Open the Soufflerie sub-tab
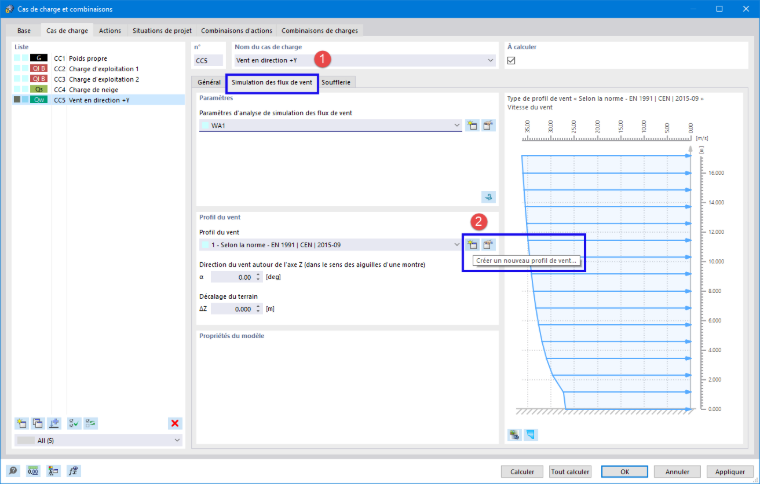This screenshot has height=484, width=760. pyautogui.click(x=336, y=82)
